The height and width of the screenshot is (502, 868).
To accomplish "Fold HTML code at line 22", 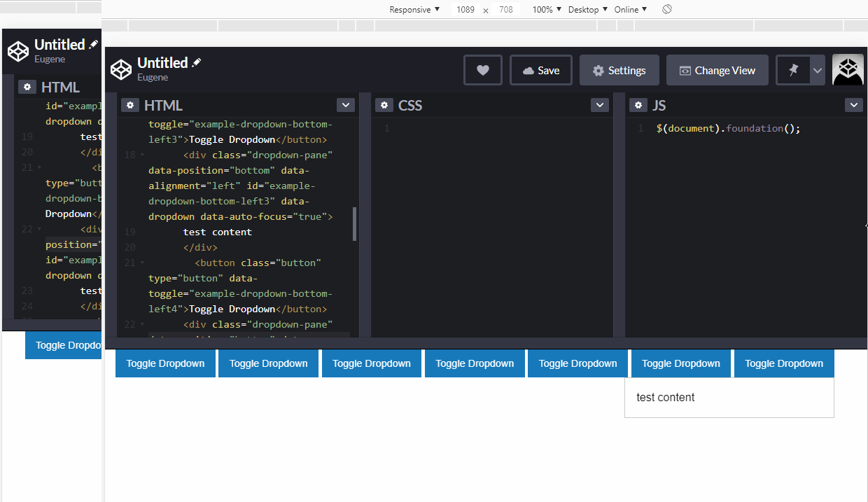I will pyautogui.click(x=142, y=324).
